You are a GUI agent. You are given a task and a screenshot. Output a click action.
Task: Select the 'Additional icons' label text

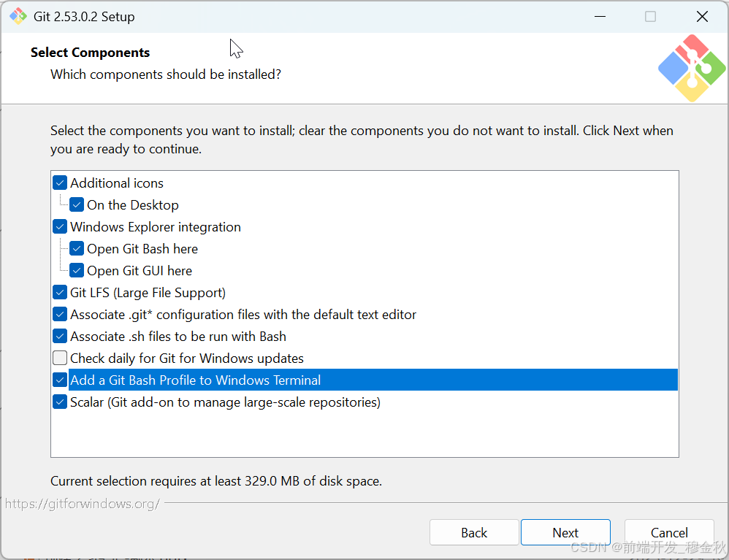pyautogui.click(x=117, y=183)
